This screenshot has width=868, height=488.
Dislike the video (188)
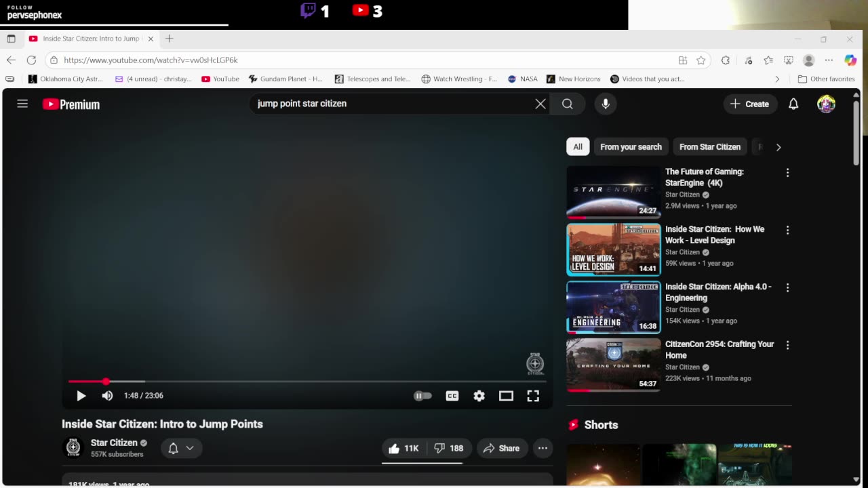pos(450,448)
